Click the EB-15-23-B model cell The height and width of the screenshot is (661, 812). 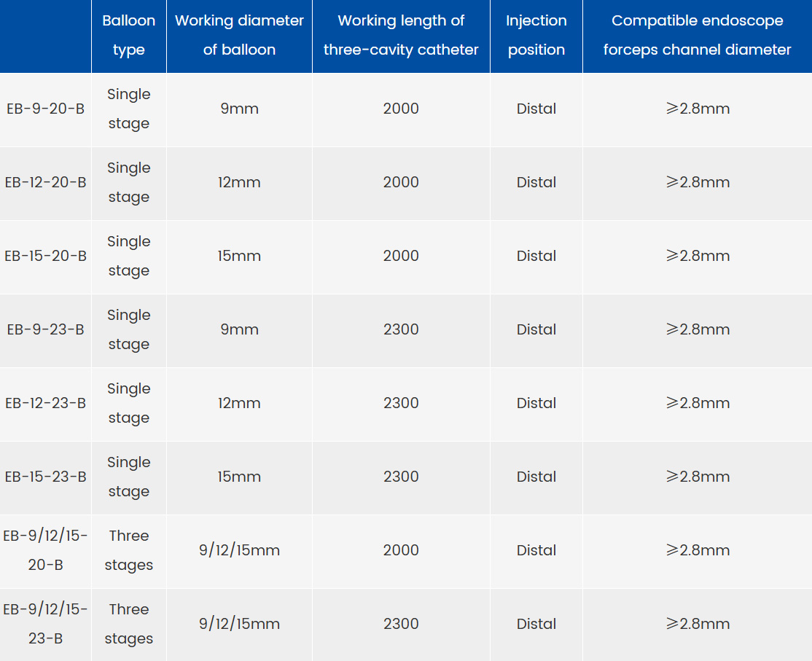click(x=46, y=476)
